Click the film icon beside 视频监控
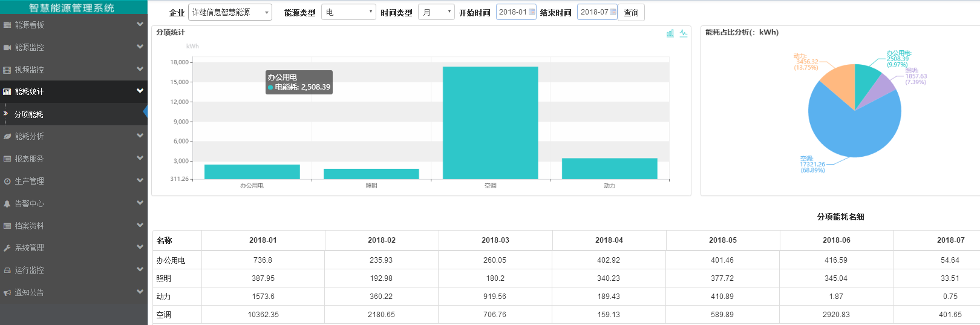980x325 pixels. 7,70
